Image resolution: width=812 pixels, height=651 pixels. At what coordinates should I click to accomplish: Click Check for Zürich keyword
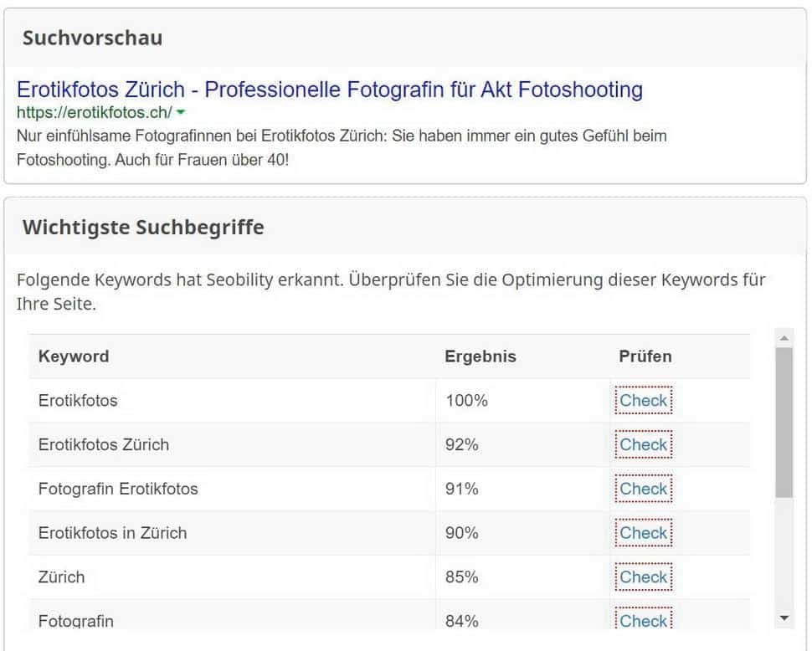click(x=643, y=577)
